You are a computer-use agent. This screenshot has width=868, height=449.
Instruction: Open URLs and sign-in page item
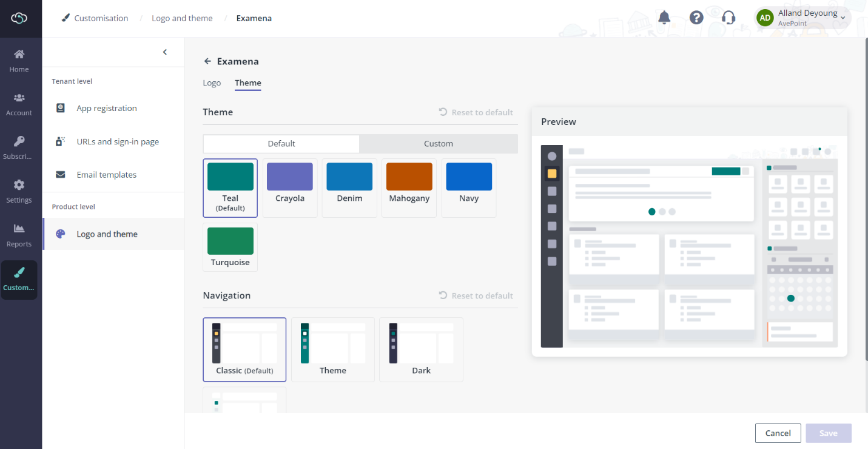113,141
